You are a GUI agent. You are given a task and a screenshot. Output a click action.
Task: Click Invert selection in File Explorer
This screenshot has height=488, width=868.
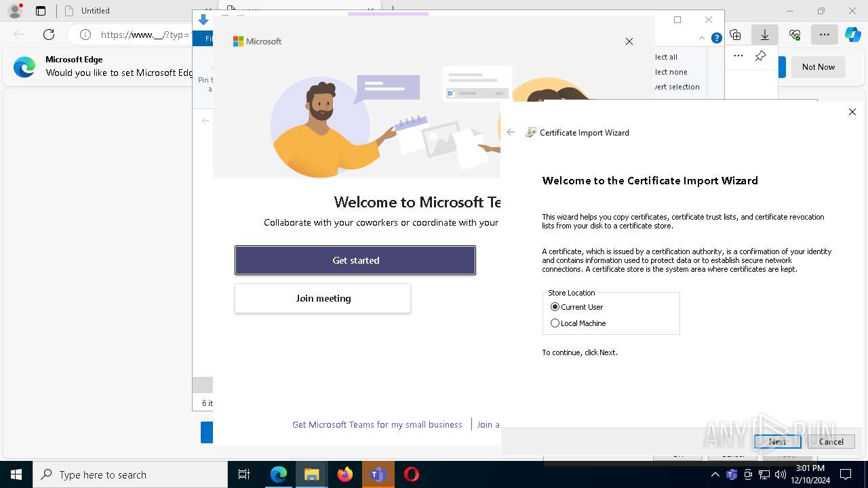(677, 87)
